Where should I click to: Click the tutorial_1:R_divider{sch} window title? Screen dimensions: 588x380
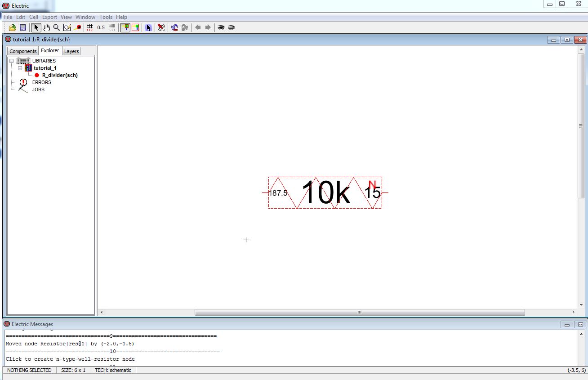coord(41,40)
